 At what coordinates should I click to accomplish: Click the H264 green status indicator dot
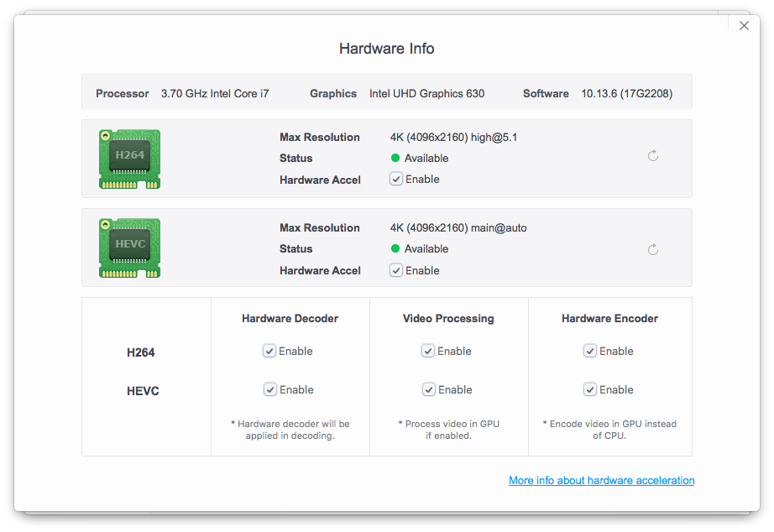(395, 158)
